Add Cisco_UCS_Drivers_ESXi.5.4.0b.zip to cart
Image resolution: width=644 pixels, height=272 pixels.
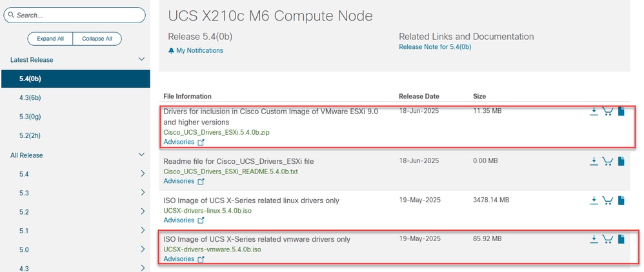[x=607, y=112]
